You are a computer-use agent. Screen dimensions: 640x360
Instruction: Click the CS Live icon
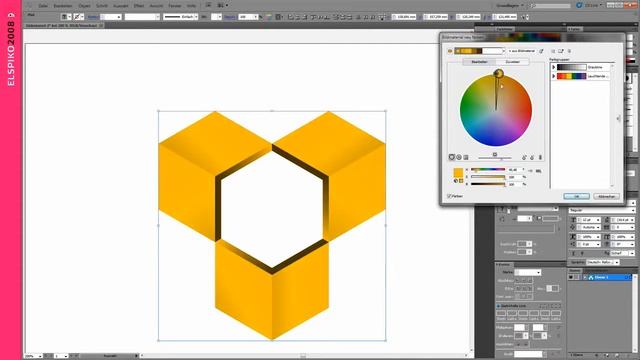pos(579,5)
